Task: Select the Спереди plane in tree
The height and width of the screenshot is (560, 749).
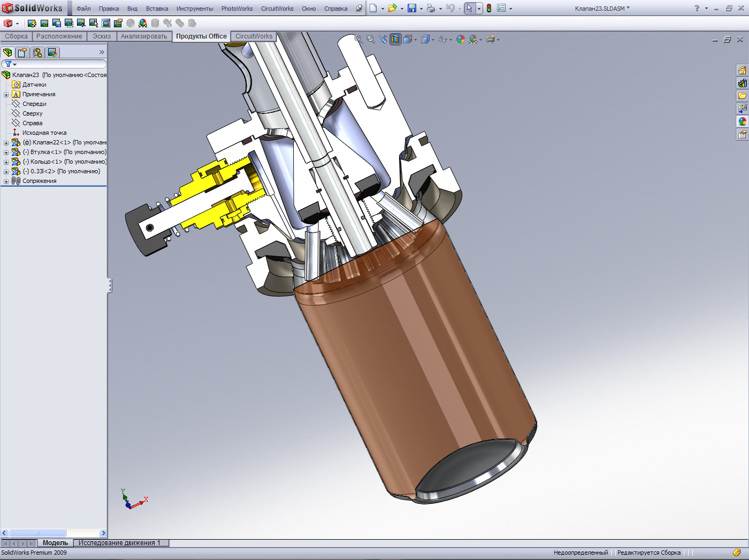Action: (34, 104)
